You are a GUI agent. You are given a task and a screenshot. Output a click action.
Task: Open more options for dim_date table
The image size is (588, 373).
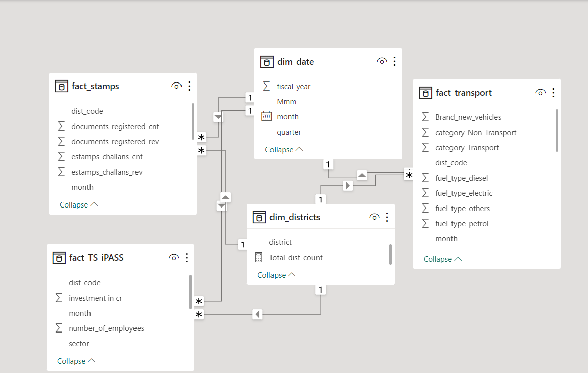(x=394, y=61)
